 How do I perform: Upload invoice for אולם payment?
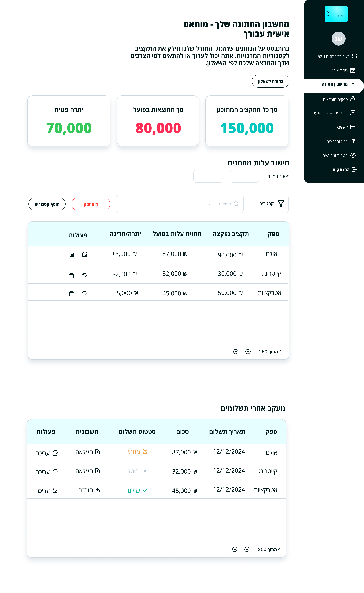click(88, 452)
